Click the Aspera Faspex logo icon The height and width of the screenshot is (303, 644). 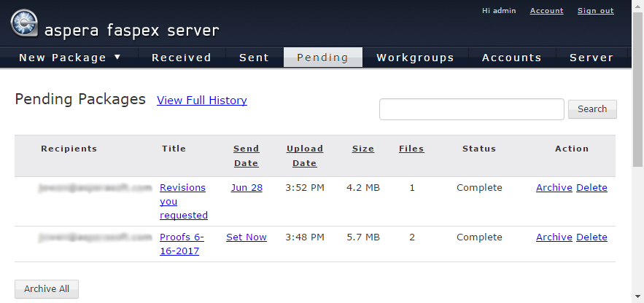(24, 23)
